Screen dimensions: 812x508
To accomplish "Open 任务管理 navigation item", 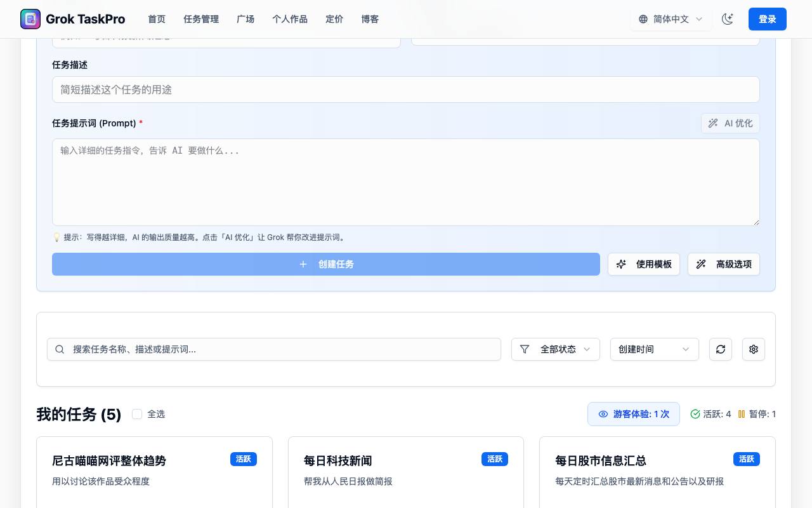I will click(201, 19).
